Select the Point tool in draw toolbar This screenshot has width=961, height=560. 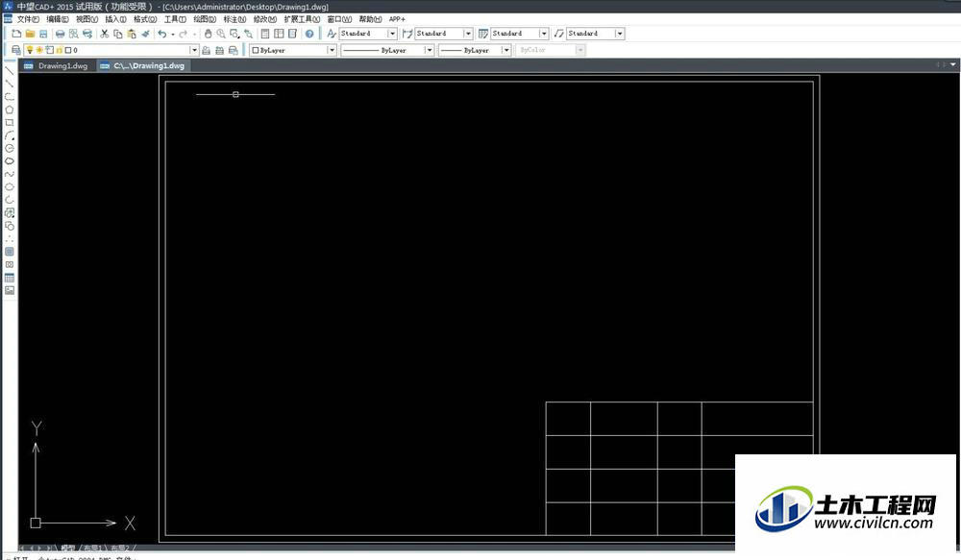pyautogui.click(x=10, y=239)
